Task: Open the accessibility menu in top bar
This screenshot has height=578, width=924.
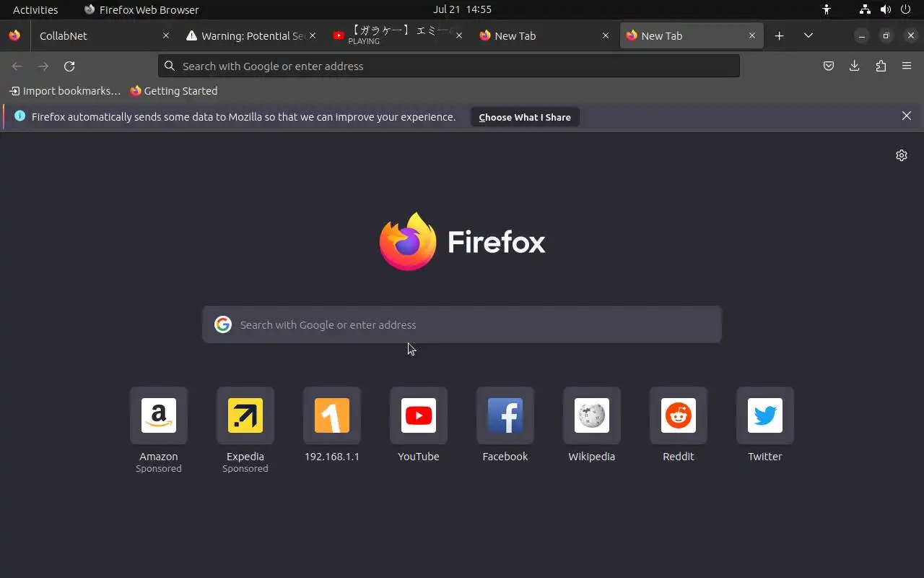Action: [x=827, y=9]
